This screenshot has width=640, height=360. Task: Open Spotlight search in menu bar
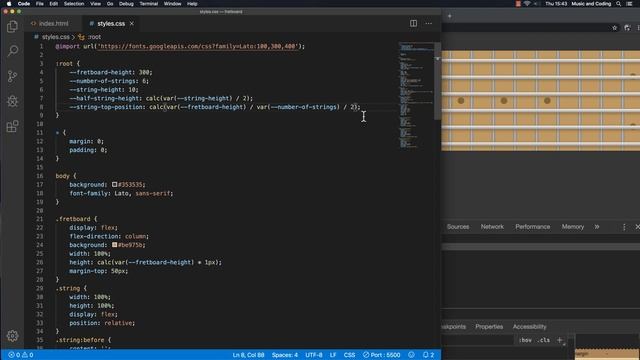point(618,4)
